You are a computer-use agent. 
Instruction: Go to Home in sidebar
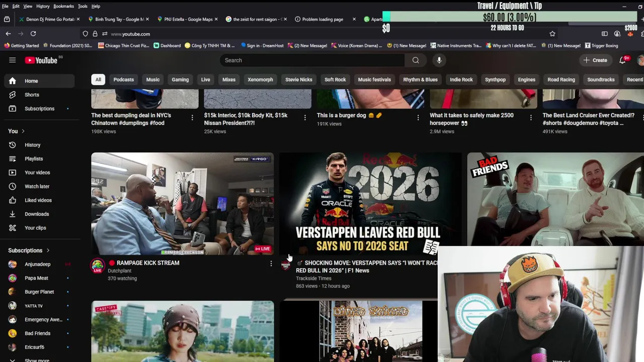pos(39,81)
